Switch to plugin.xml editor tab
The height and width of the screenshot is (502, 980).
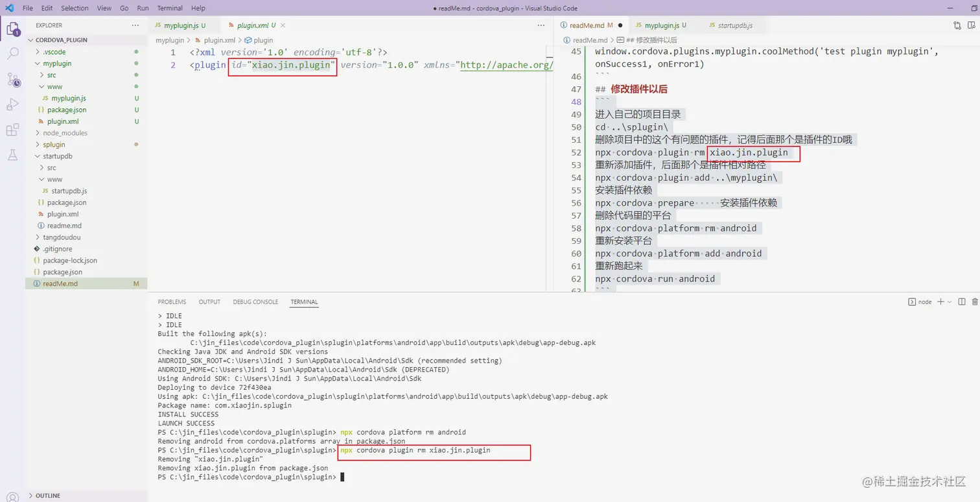[x=256, y=25]
